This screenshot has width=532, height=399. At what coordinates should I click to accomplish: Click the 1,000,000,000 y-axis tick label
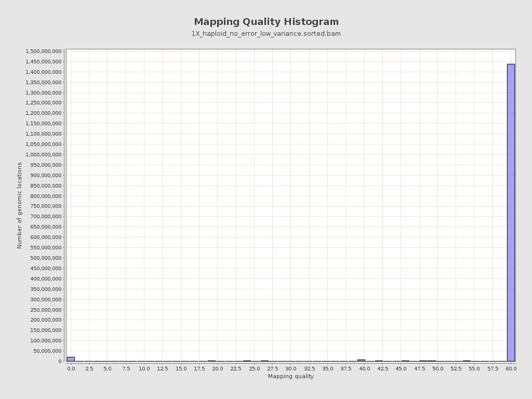point(44,155)
